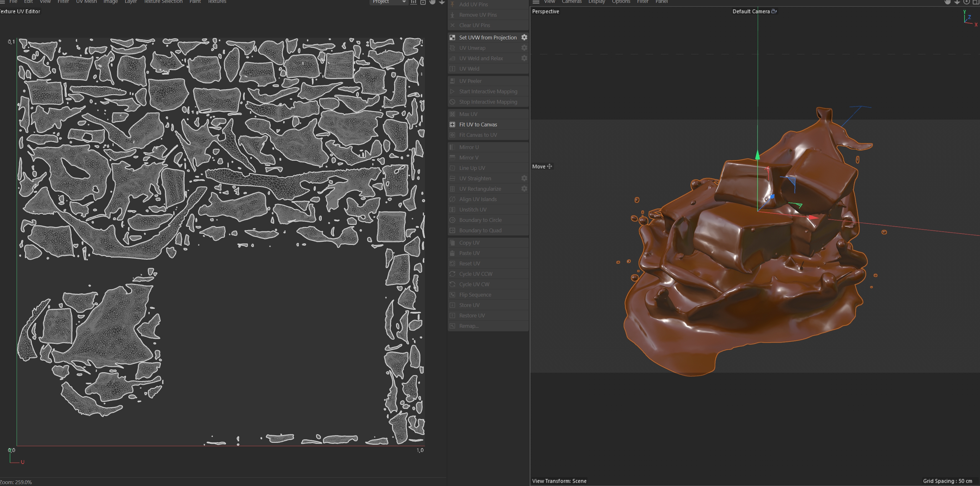Open UV Weld and Relax options gear
The image size is (980, 486).
click(x=524, y=58)
